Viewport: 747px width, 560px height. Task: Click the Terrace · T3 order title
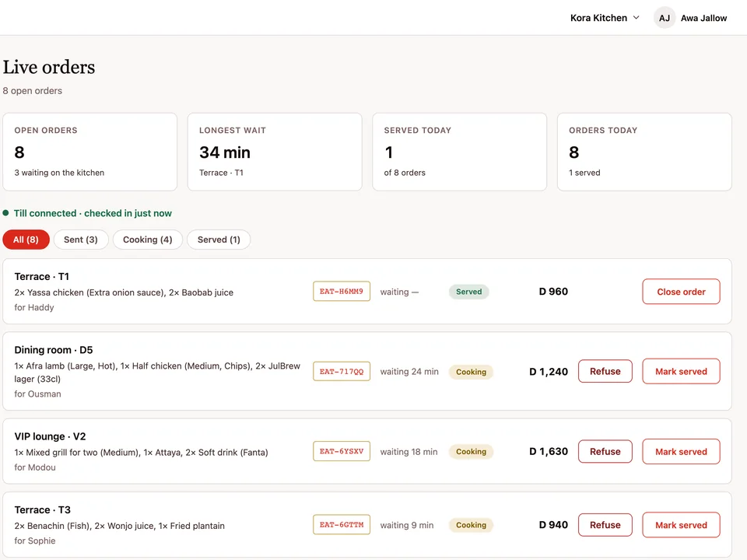(x=42, y=510)
